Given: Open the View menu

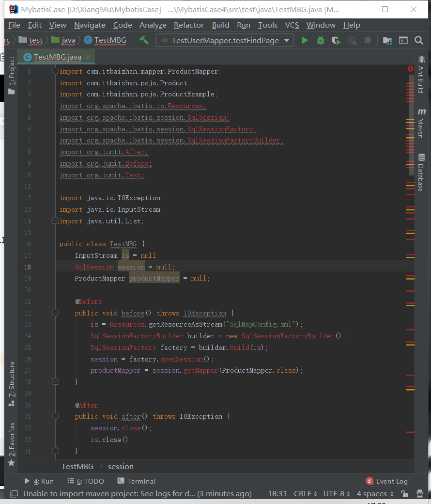Looking at the screenshot, I should click(x=58, y=25).
